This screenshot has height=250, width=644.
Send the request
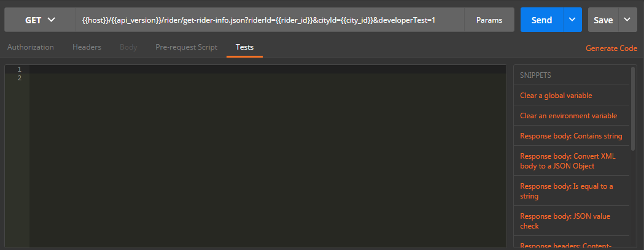tap(541, 20)
